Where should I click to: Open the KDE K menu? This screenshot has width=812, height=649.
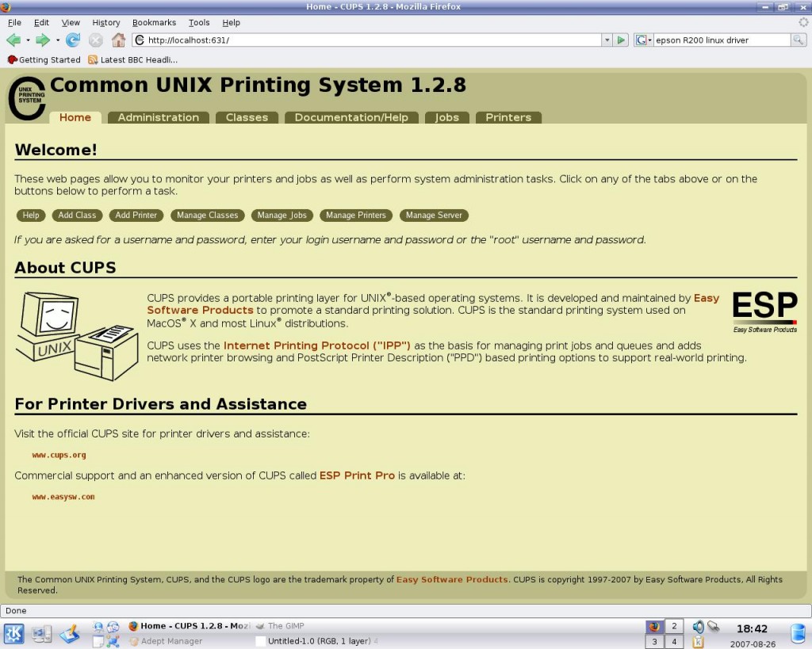[x=13, y=633]
